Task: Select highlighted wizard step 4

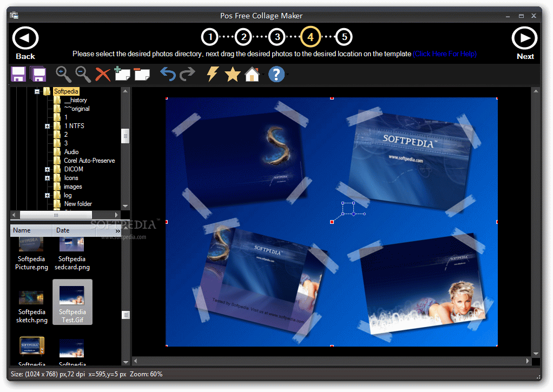Action: [311, 37]
